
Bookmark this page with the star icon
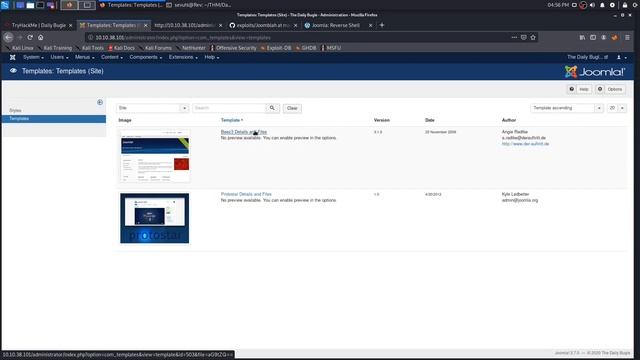[533, 37]
